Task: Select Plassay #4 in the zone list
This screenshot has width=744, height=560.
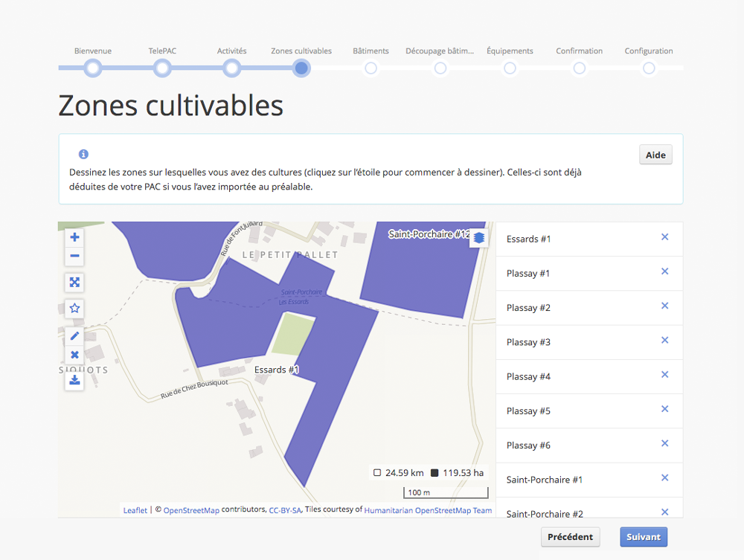Action: coord(589,376)
